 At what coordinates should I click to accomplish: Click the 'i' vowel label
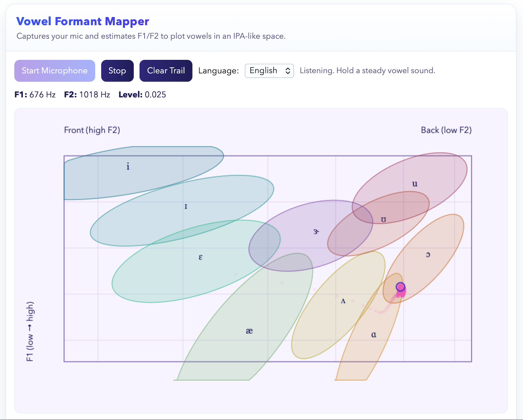coord(128,166)
